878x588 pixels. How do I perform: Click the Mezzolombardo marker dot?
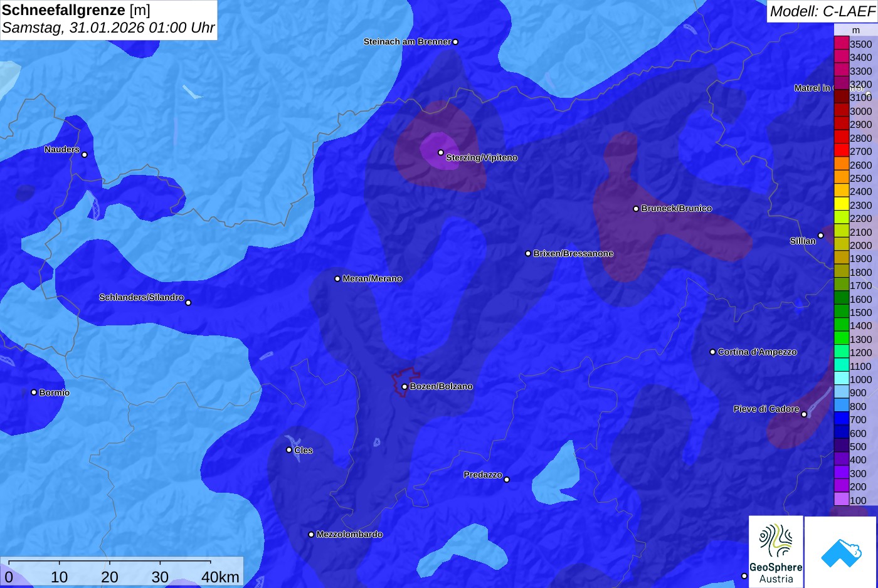click(x=311, y=535)
